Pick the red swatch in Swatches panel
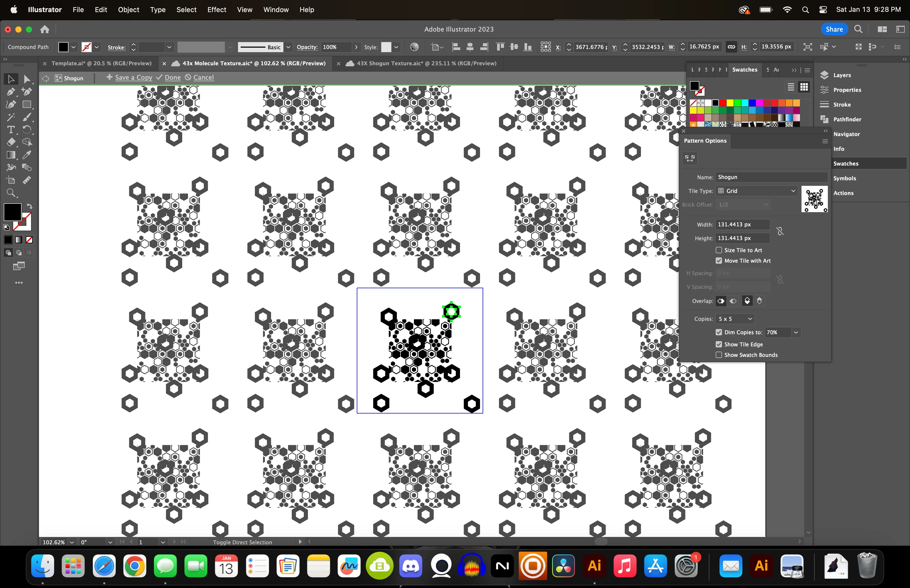910x588 pixels. point(723,103)
